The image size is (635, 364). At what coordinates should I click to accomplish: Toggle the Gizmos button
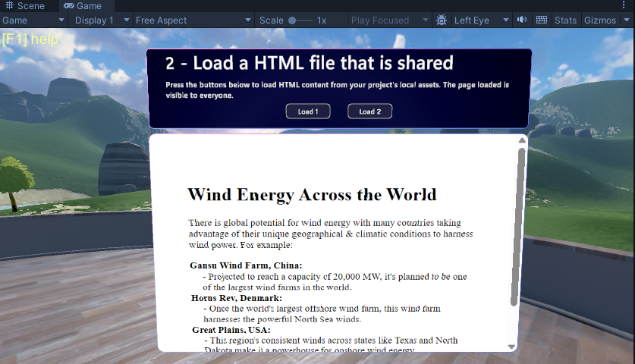click(x=600, y=20)
